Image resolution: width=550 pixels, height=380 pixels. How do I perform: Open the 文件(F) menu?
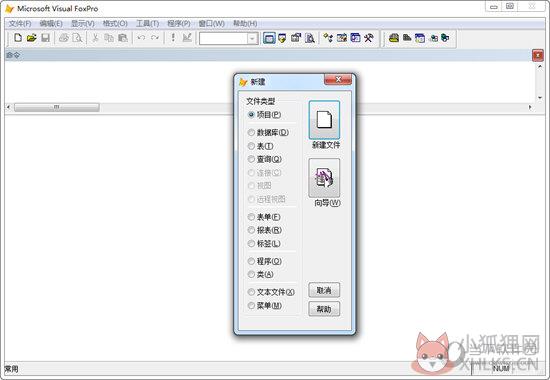pyautogui.click(x=20, y=24)
